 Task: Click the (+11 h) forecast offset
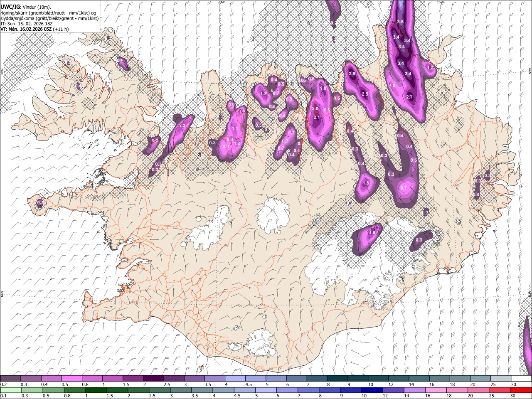(x=61, y=29)
